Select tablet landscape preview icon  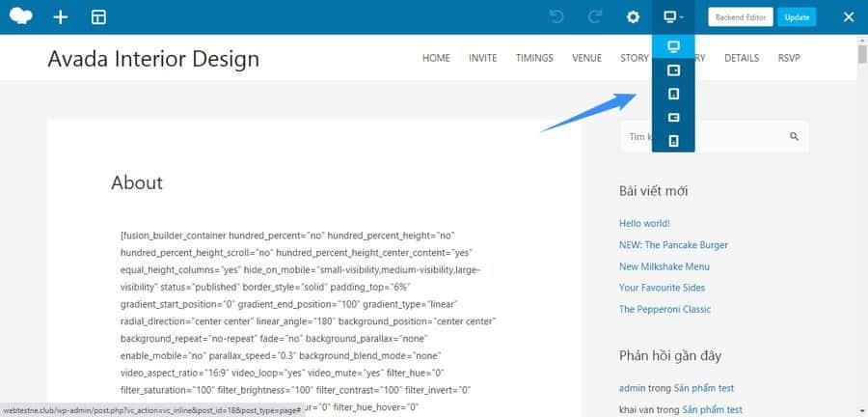[x=673, y=70]
